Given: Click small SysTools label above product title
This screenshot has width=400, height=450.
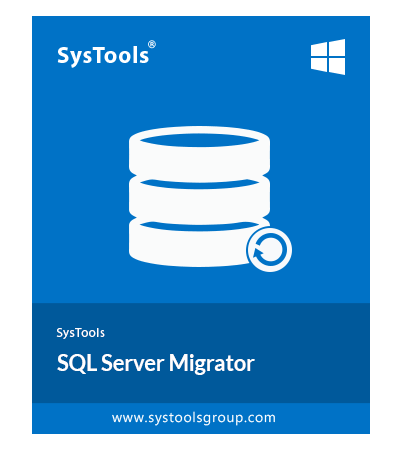Looking at the screenshot, I should (x=81, y=333).
